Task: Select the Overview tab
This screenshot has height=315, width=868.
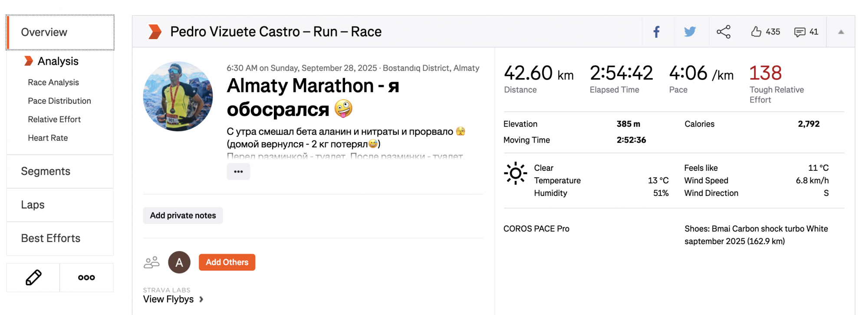Action: tap(60, 33)
